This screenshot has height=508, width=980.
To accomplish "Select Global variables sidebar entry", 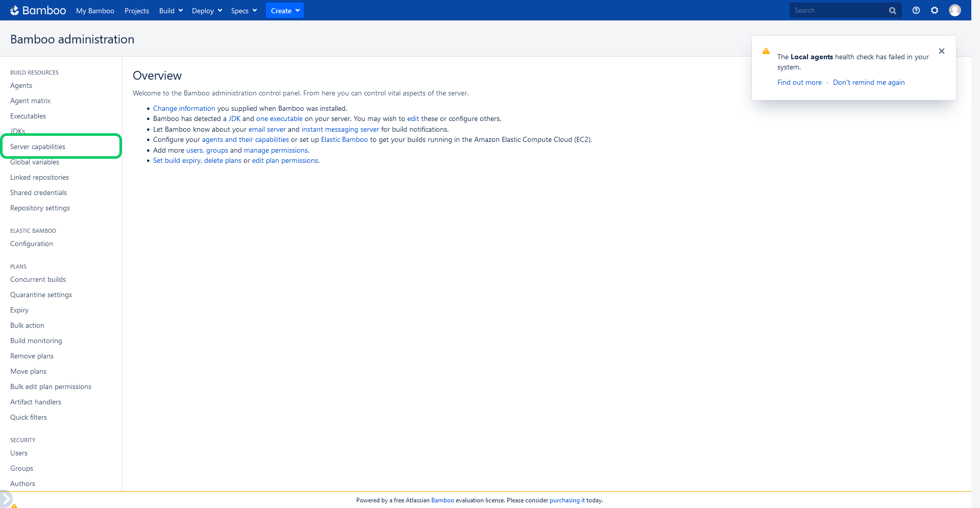I will pos(35,162).
